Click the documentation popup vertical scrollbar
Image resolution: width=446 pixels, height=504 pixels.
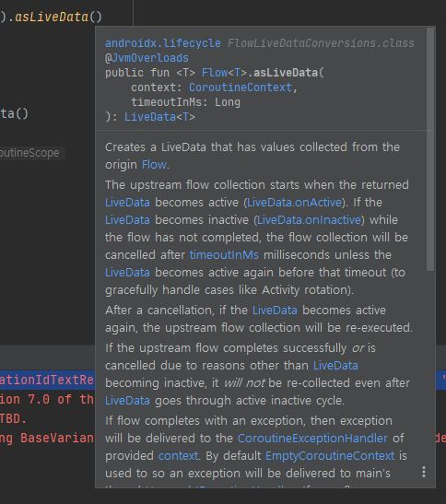coord(430,149)
